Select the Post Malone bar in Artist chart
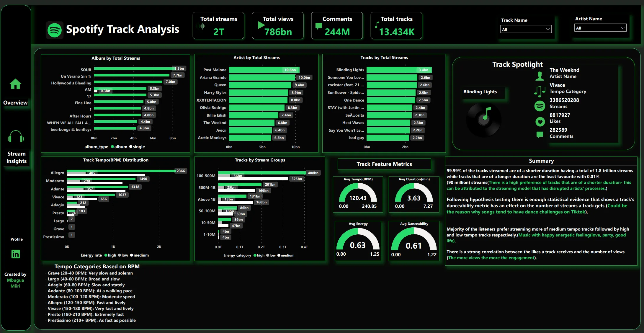The height and width of the screenshot is (333, 644). tap(264, 70)
